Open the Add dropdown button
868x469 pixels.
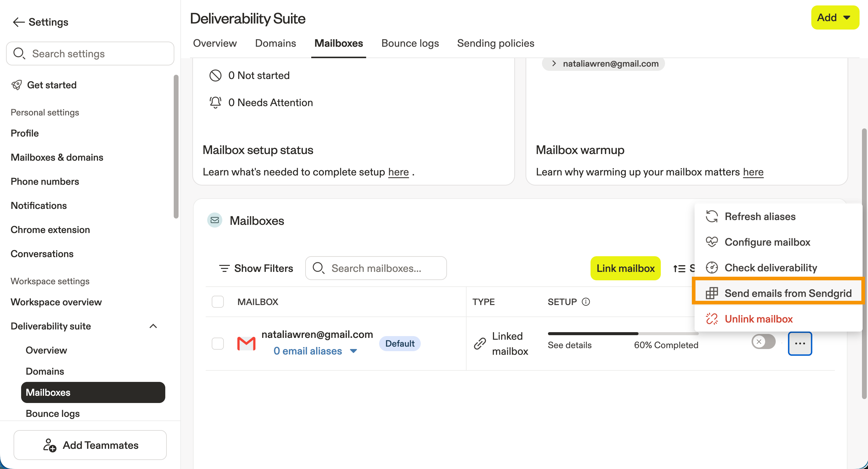tap(835, 17)
